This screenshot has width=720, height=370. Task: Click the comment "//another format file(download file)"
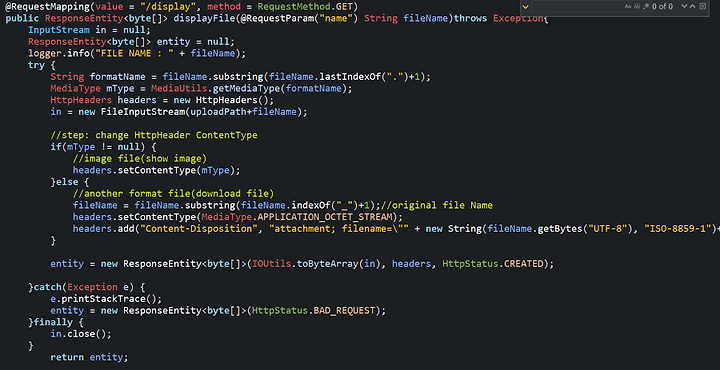[173, 193]
